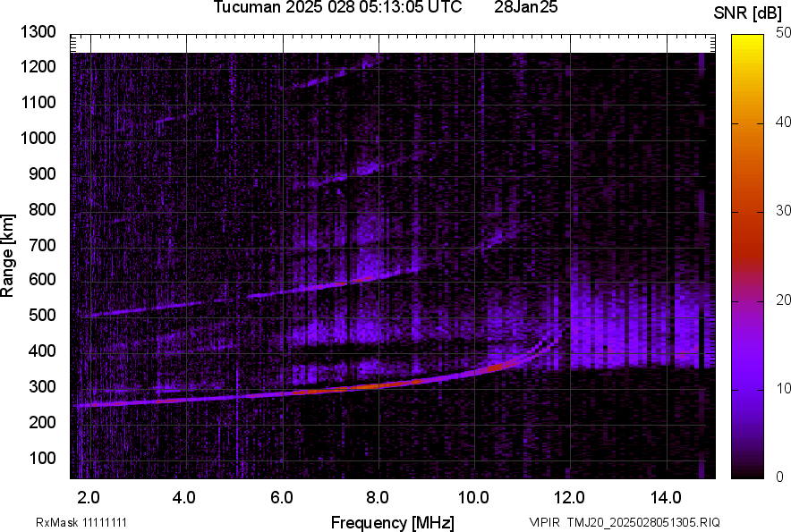Screen dimensions: 791x532
Task: Click the Tucuman timestamp title text
Action: click(338, 8)
